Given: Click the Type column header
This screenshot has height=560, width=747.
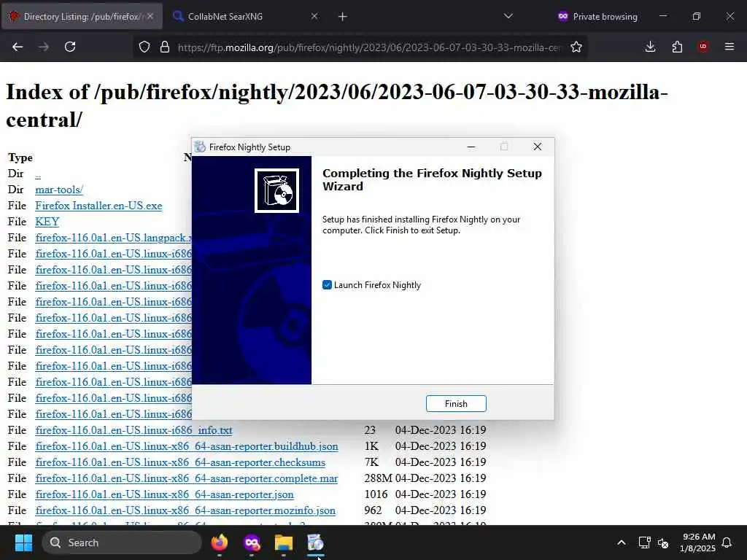Looking at the screenshot, I should tap(20, 157).
